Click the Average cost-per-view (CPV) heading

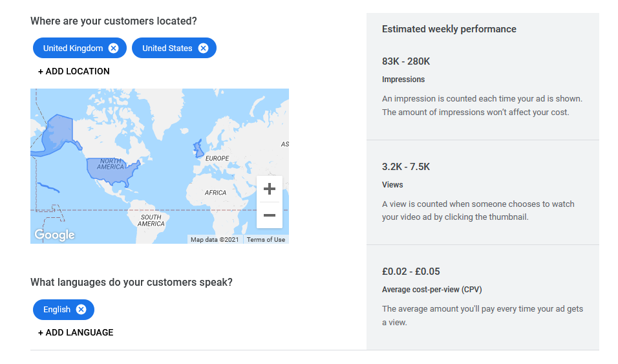[x=432, y=290]
